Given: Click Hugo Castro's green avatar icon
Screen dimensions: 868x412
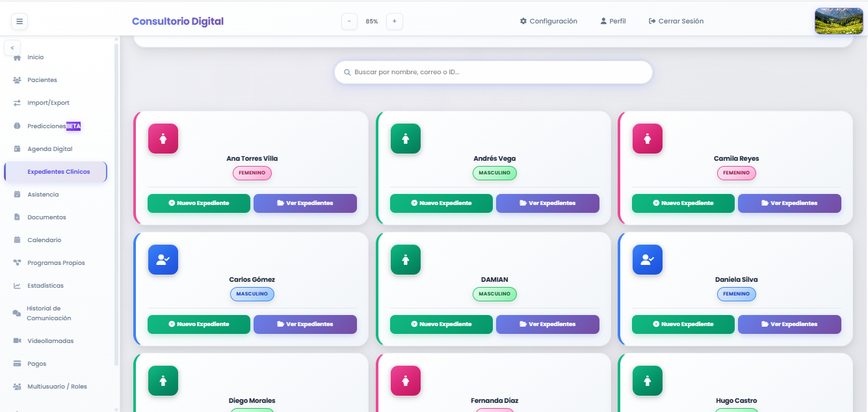Looking at the screenshot, I should point(648,381).
